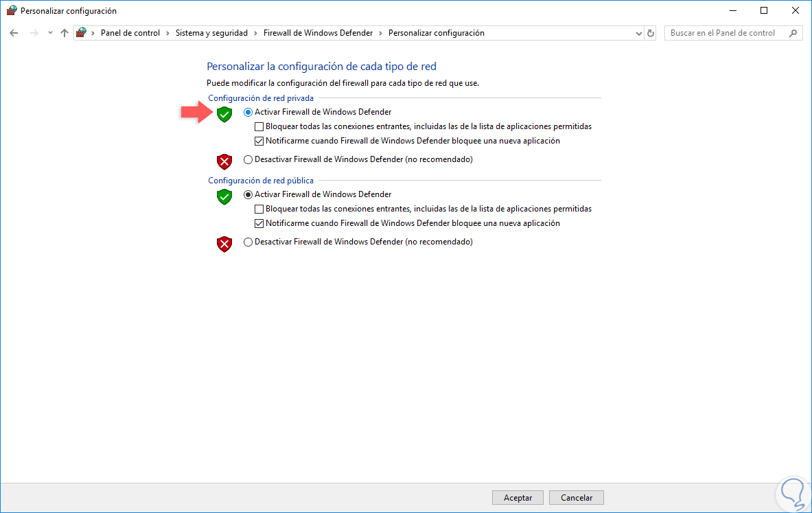Click text Puede modificar la configuración del firewall
Viewport: 812px width, 513px height.
click(343, 83)
